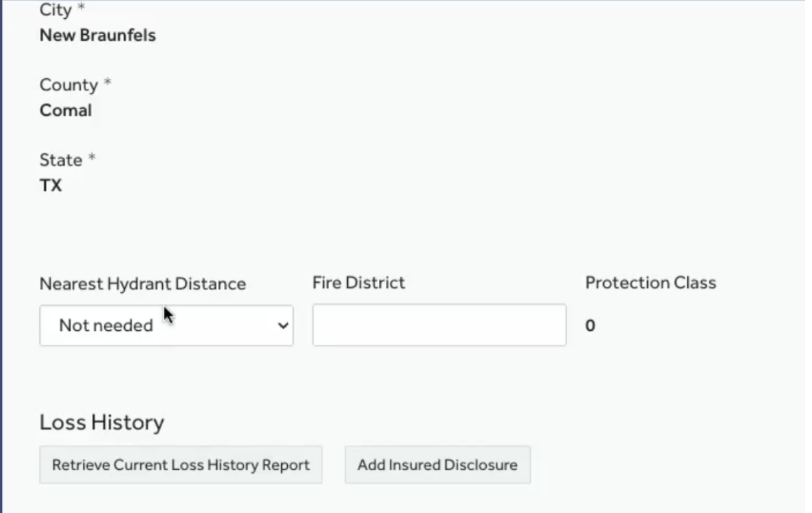Screen dimensions: 812x513
Task: Click the chevron arrow beside Not needed
Action: [x=283, y=326]
